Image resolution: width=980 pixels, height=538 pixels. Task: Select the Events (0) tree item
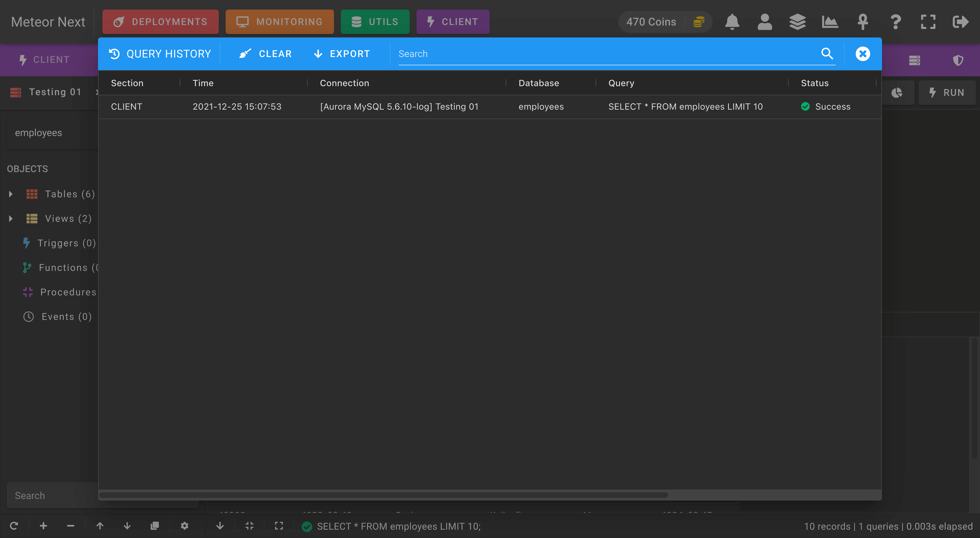click(x=58, y=317)
